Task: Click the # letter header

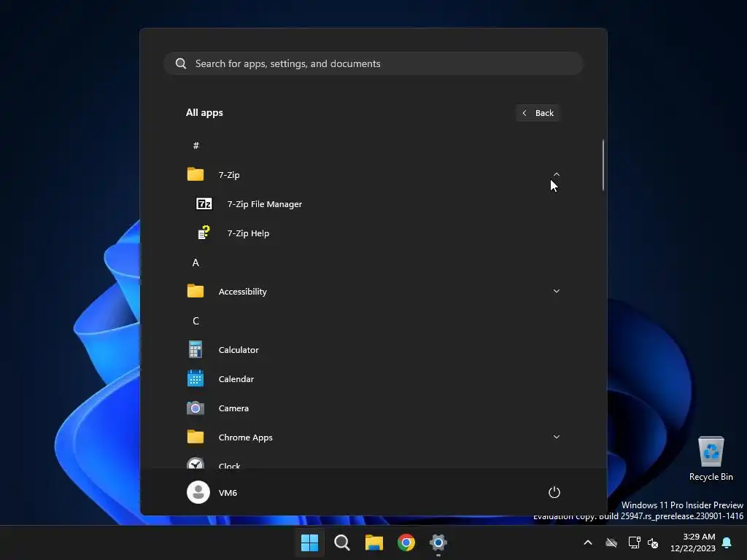Action: 196,145
